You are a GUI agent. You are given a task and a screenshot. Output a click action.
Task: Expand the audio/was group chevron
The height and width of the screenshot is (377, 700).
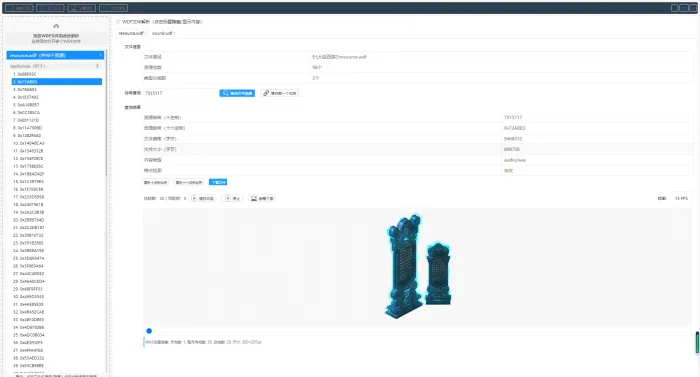(x=97, y=66)
